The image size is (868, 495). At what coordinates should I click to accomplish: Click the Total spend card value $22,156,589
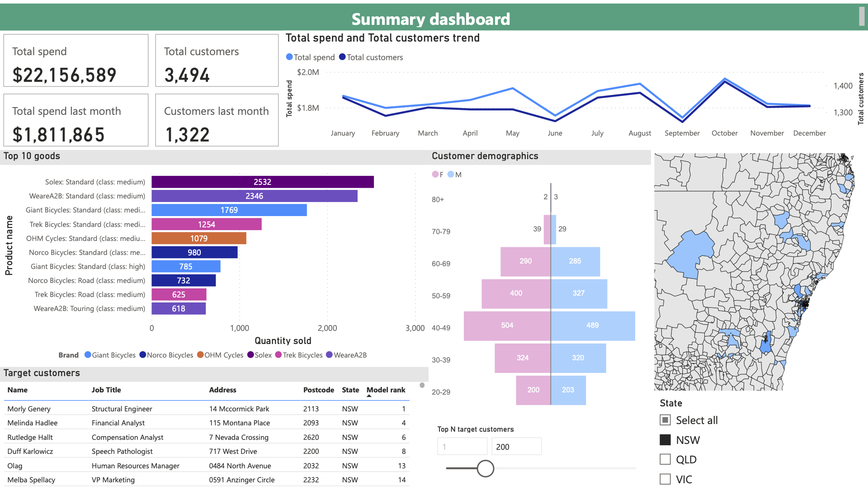[64, 75]
